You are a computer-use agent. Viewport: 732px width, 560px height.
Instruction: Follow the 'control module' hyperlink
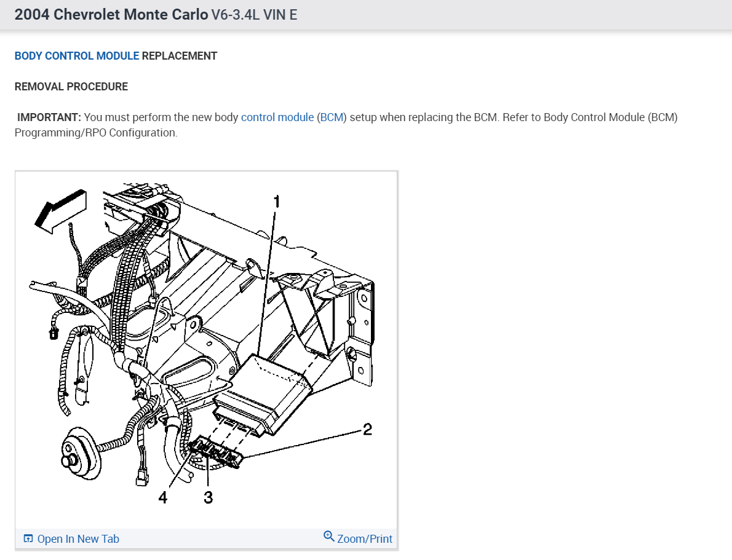(277, 117)
